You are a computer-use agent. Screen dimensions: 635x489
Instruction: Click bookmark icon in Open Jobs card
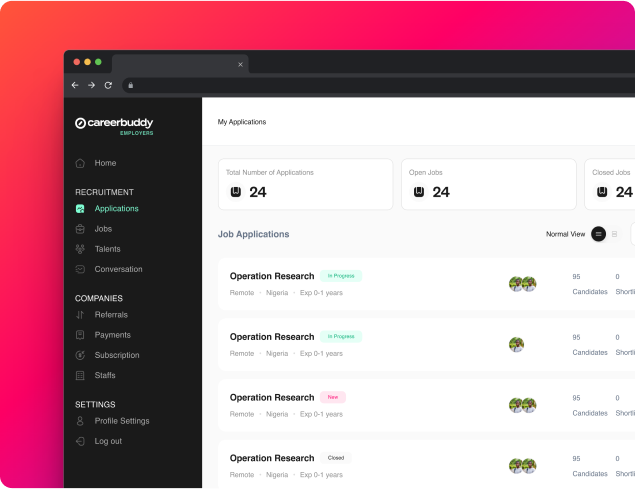coord(419,192)
